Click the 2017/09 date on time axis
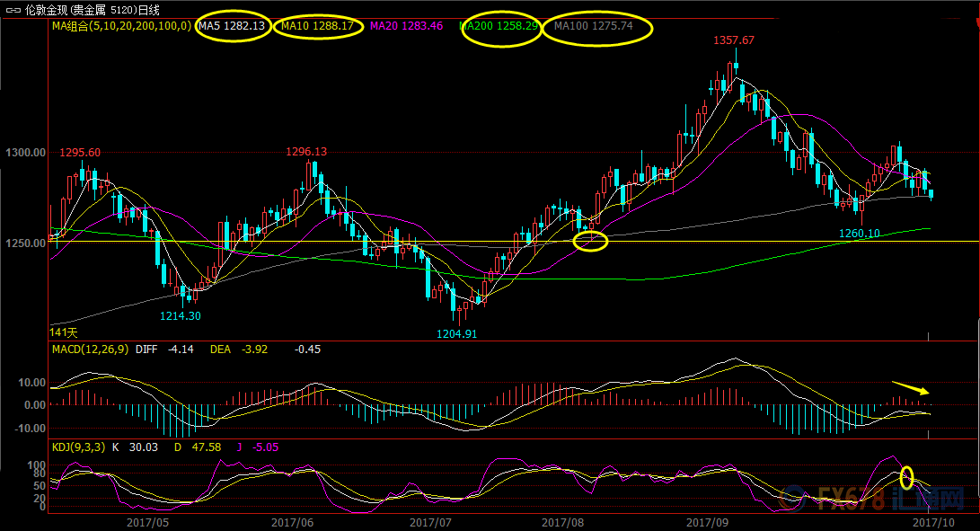 (705, 521)
